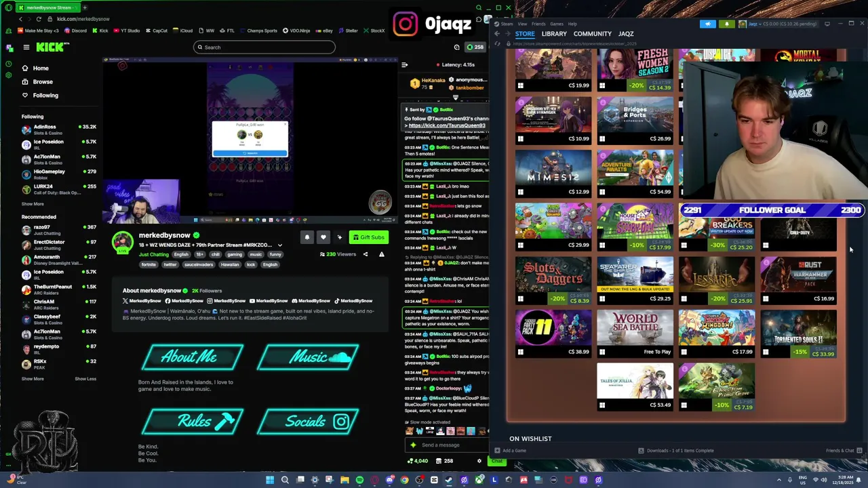Open Friends & Chat in Steam
This screenshot has height=488, width=868.
[844, 450]
